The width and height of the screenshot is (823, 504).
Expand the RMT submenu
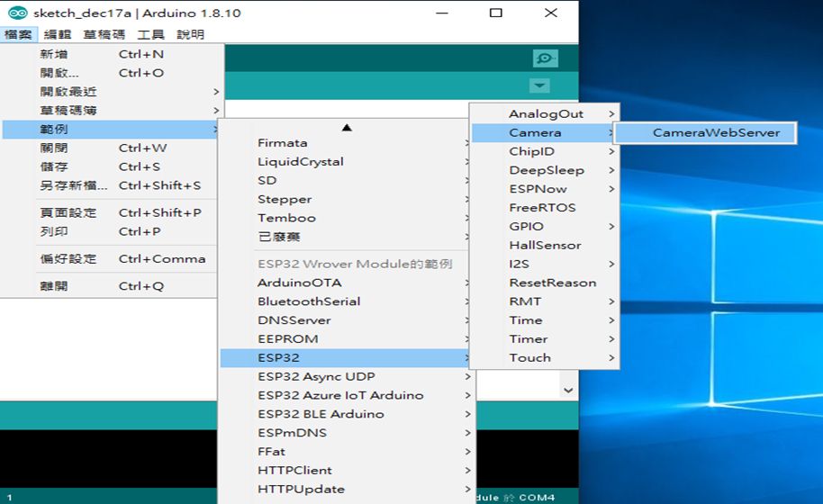pos(544,302)
